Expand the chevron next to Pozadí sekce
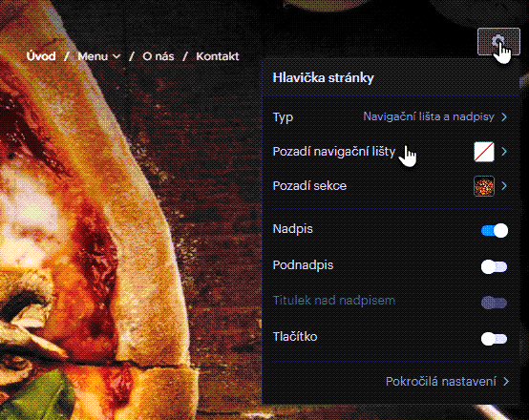This screenshot has width=529, height=420. 504,186
